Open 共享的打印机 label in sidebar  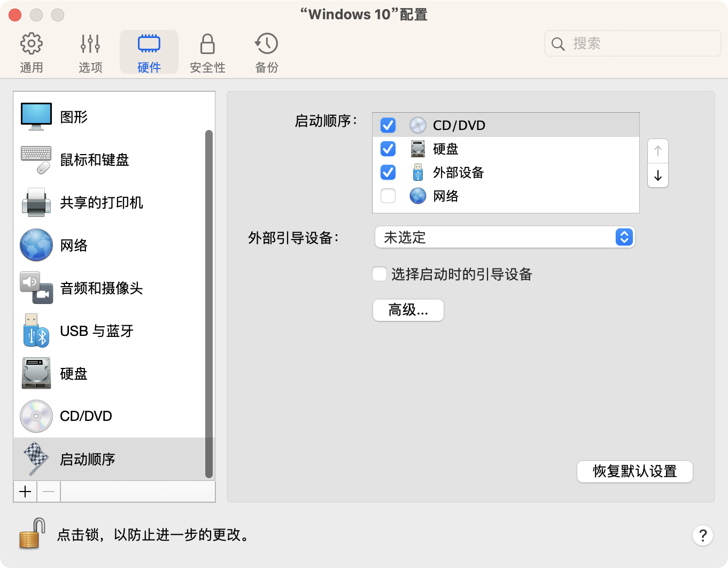(102, 203)
